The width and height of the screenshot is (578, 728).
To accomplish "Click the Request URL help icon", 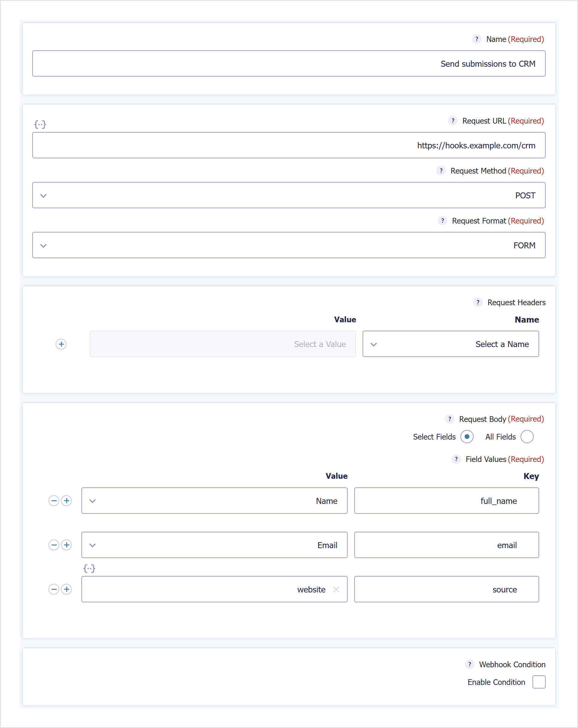I will click(453, 121).
